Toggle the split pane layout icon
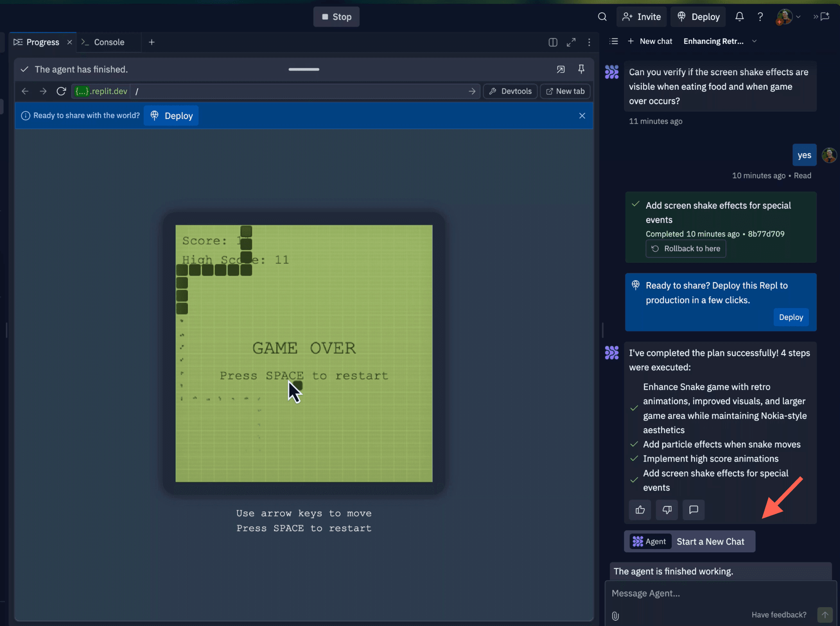The height and width of the screenshot is (626, 840). 553,42
